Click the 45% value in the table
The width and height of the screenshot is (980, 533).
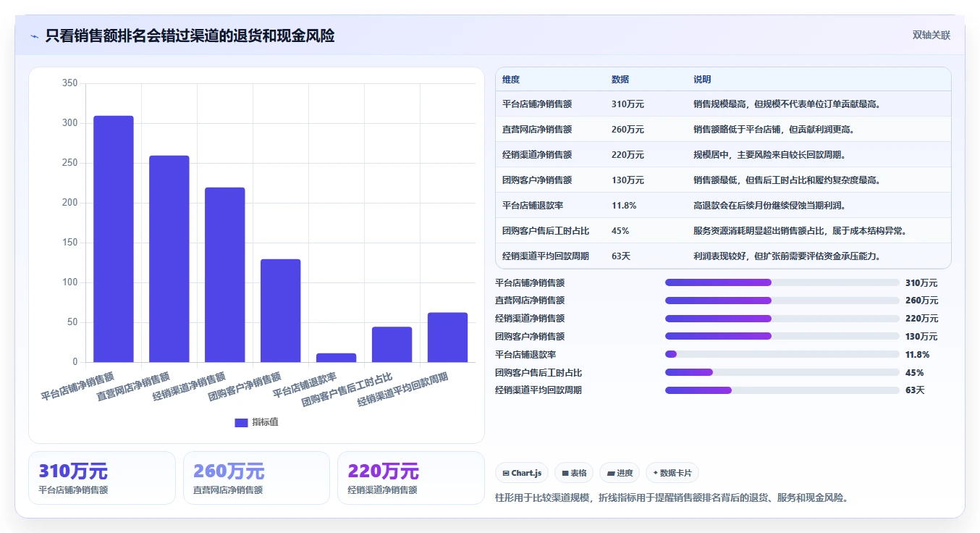(x=620, y=231)
